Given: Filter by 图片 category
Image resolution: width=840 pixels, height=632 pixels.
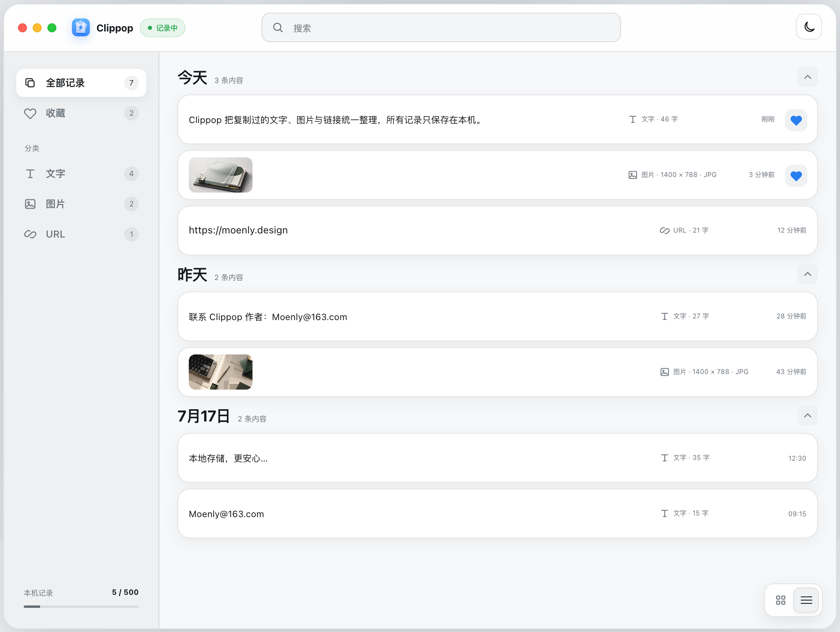Looking at the screenshot, I should coord(81,204).
